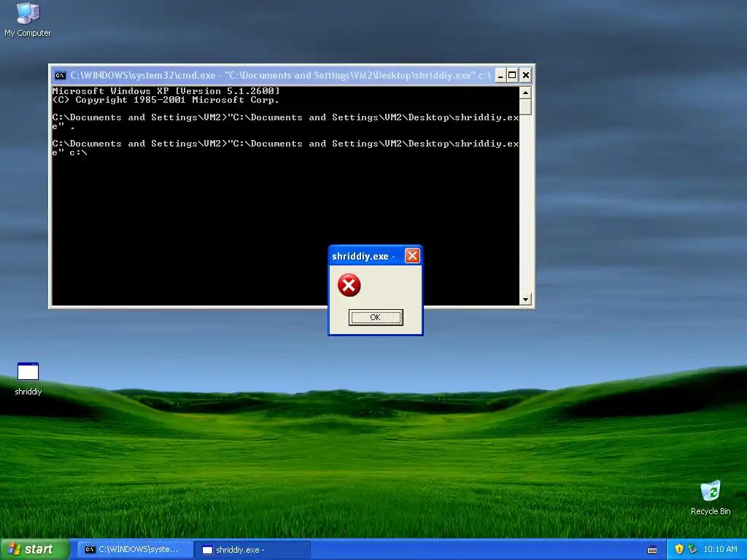This screenshot has height=560, width=747.
Task: Click the cmd scrollbar down arrow
Action: [525, 300]
